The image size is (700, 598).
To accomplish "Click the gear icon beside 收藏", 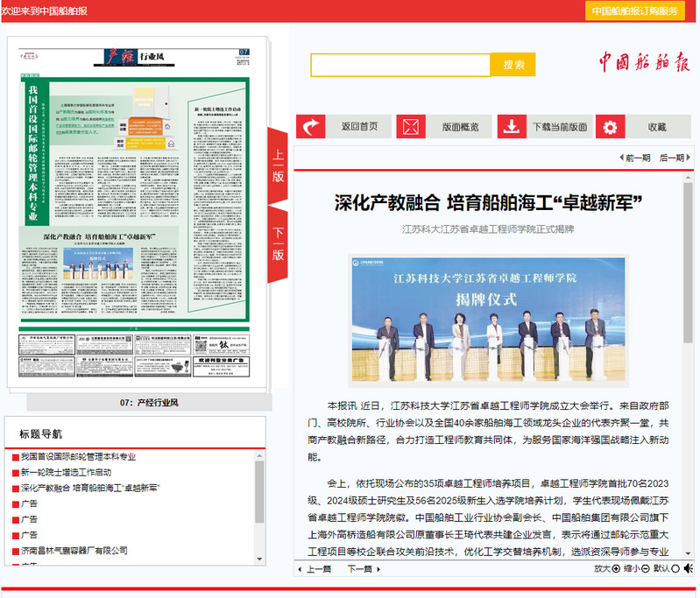I will (610, 127).
